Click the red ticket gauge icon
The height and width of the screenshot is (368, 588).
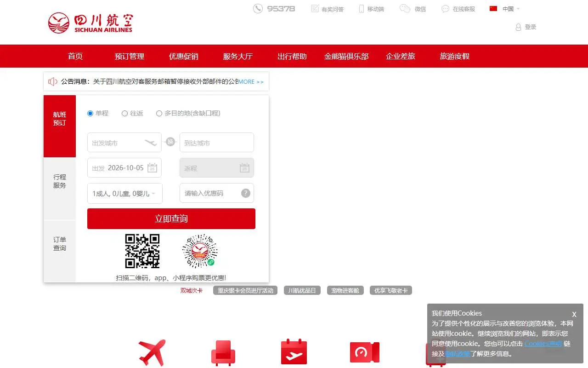click(364, 352)
